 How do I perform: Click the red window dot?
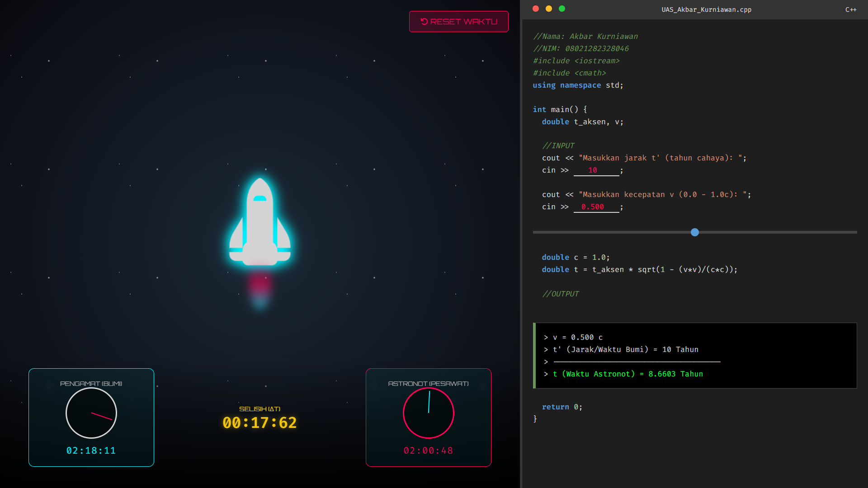click(536, 9)
